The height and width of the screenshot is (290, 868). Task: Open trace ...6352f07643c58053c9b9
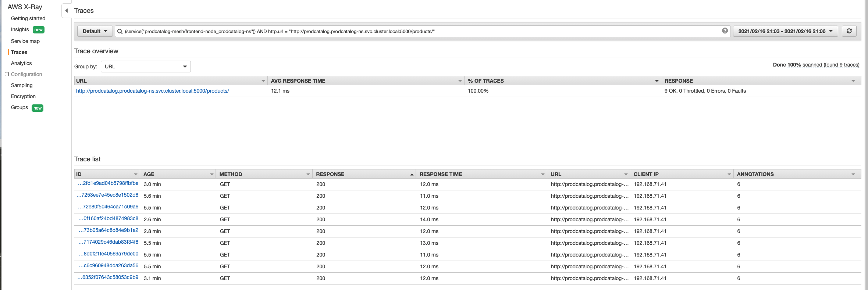click(108, 277)
